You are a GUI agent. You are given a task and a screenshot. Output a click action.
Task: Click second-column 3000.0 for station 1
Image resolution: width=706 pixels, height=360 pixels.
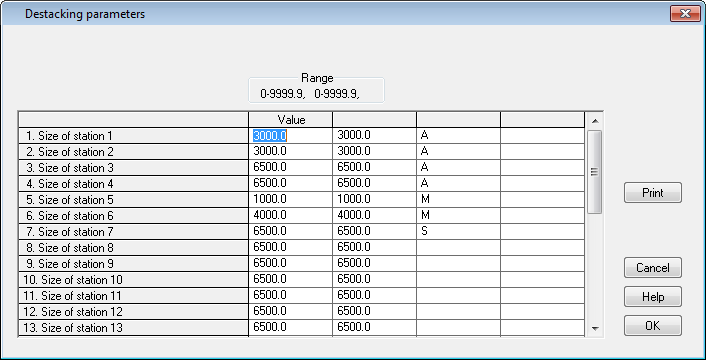coord(375,135)
